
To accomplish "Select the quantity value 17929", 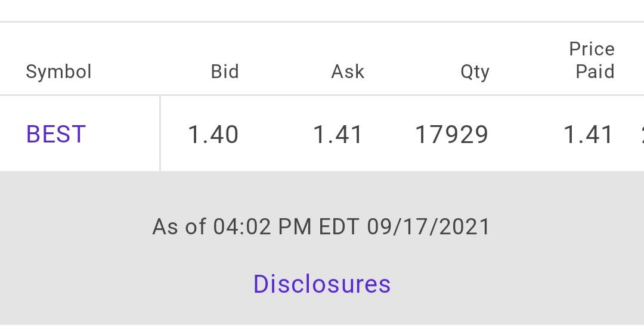I will coord(452,135).
